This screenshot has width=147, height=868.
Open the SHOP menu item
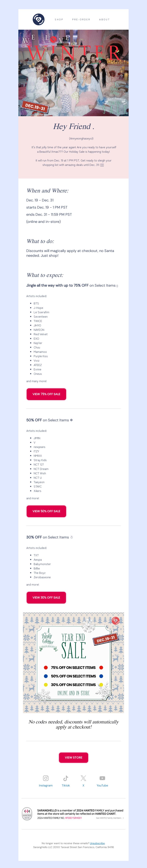tap(59, 20)
